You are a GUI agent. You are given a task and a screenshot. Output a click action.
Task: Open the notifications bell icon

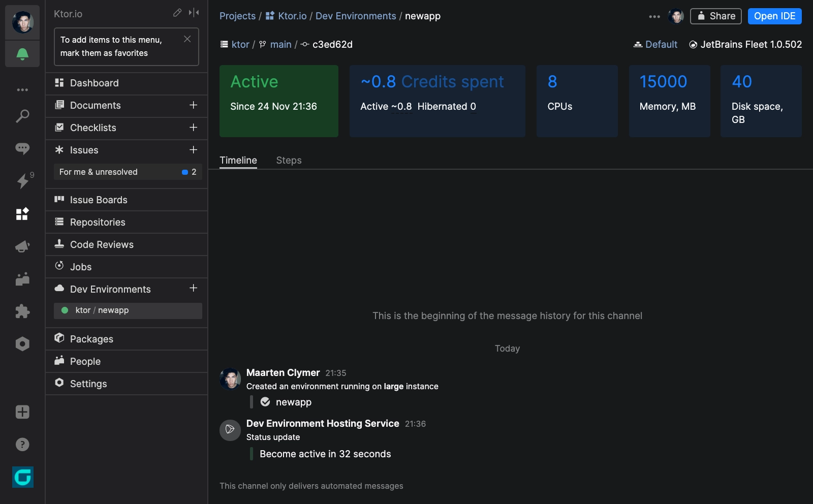[x=22, y=54]
